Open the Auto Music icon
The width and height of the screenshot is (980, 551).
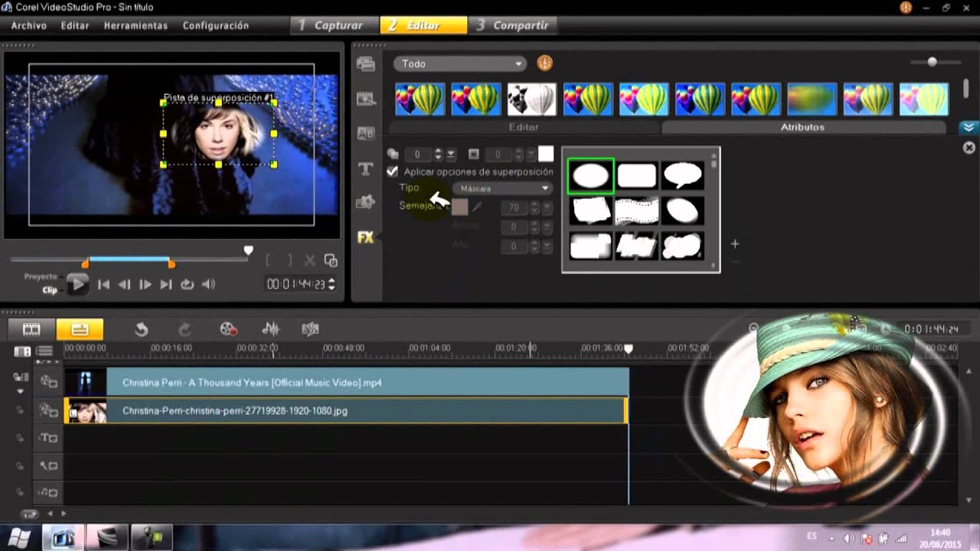[x=310, y=329]
